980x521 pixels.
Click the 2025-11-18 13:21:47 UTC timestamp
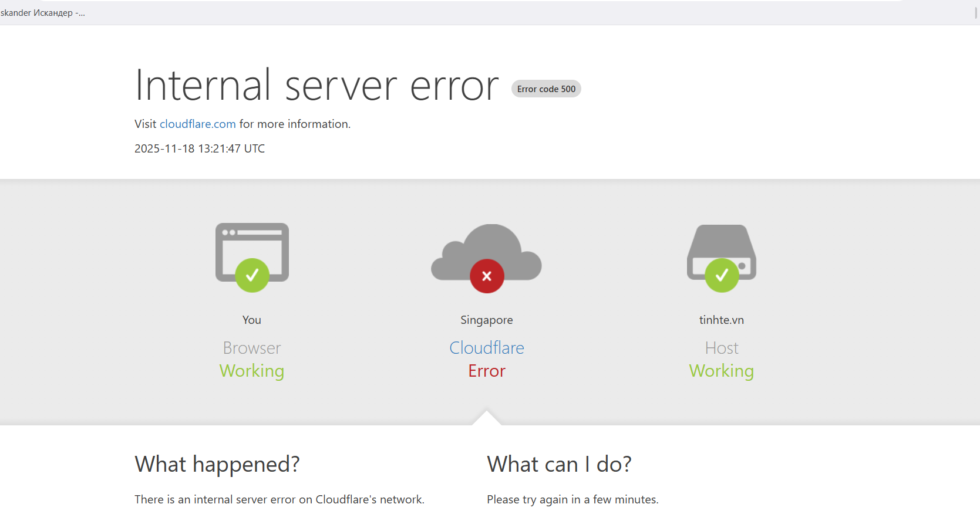point(200,148)
